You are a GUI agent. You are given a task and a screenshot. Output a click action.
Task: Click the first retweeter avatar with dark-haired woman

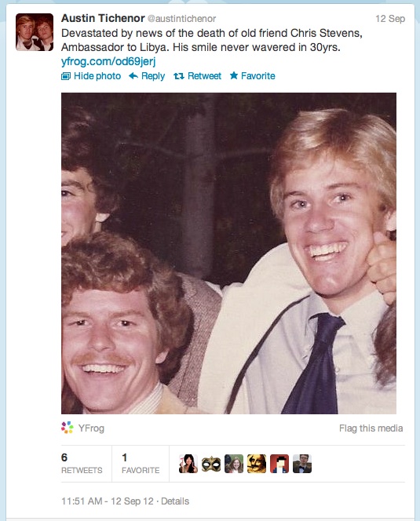(x=188, y=464)
